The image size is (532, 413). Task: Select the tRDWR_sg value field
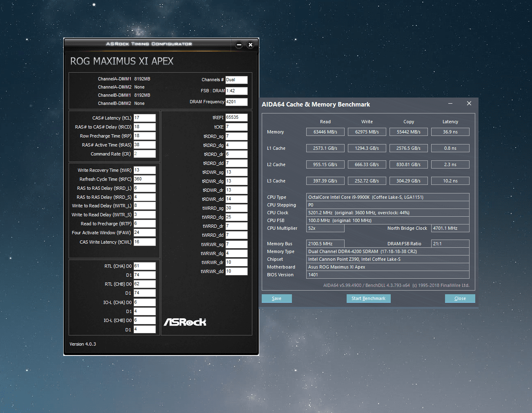pyautogui.click(x=236, y=172)
